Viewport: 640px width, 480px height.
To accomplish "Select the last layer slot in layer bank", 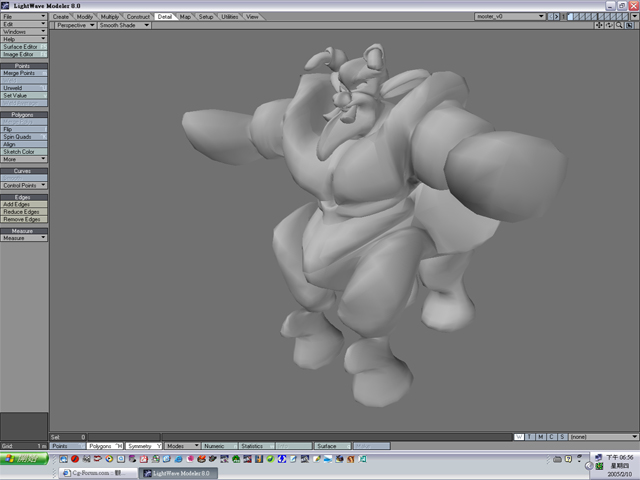I will point(625,16).
